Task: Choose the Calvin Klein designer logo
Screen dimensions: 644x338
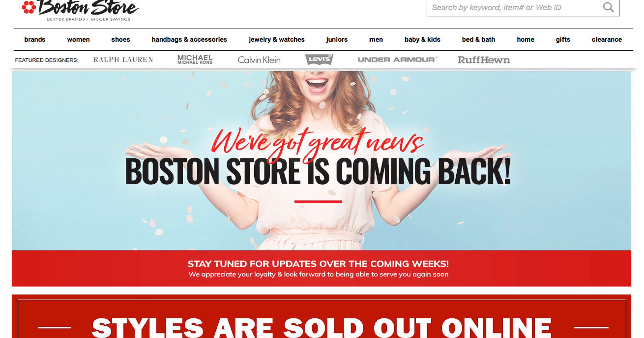Action: tap(259, 60)
